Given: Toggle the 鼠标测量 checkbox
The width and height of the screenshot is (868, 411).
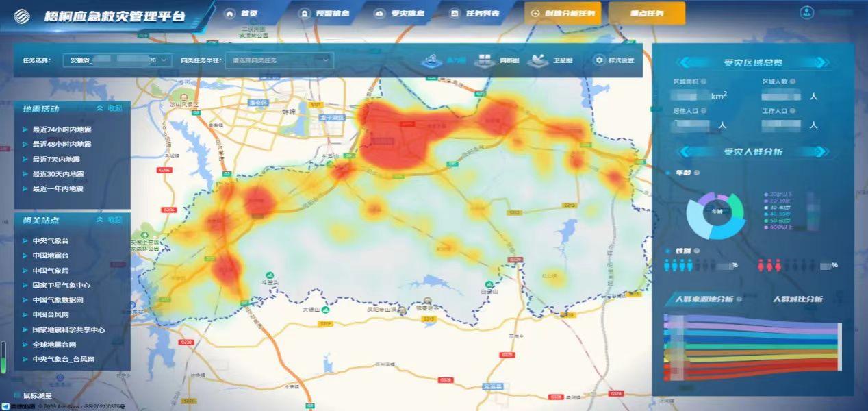Looking at the screenshot, I should [x=16, y=395].
